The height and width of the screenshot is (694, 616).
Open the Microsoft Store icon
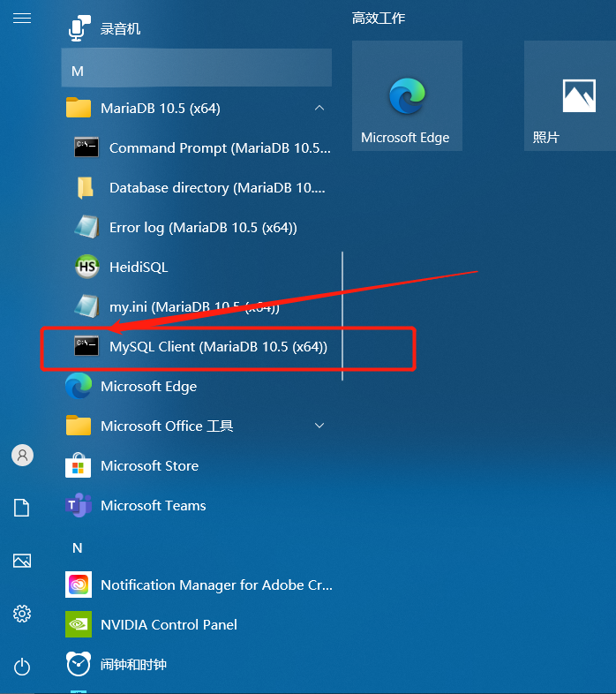point(78,465)
